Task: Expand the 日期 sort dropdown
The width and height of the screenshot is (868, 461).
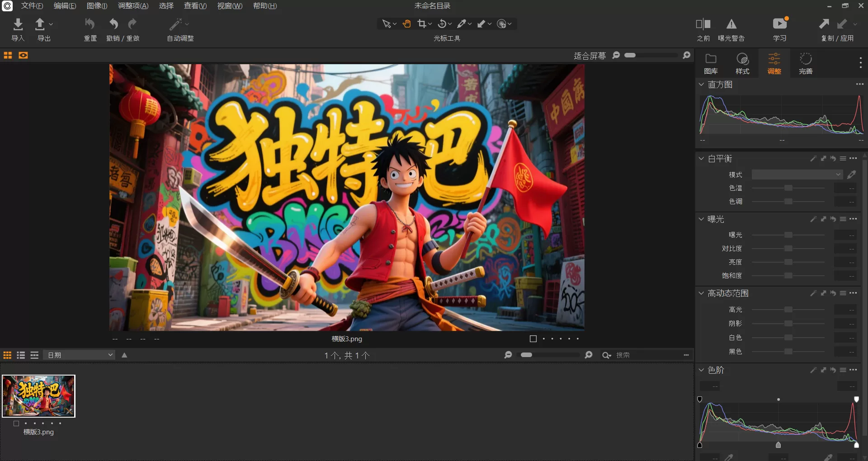Action: click(79, 355)
